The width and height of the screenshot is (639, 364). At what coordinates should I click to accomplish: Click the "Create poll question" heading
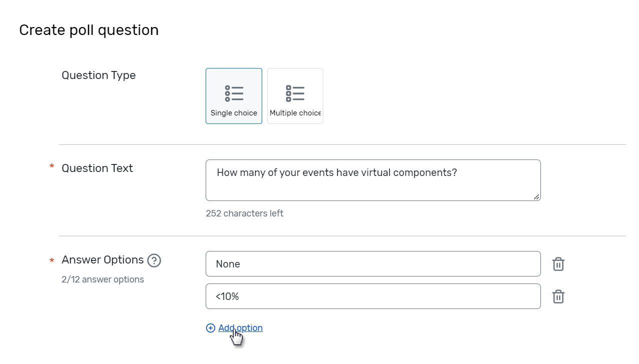pos(89,30)
